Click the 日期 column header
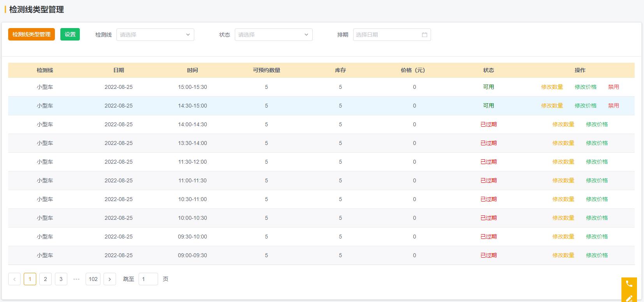This screenshot has width=644, height=302. click(x=119, y=70)
